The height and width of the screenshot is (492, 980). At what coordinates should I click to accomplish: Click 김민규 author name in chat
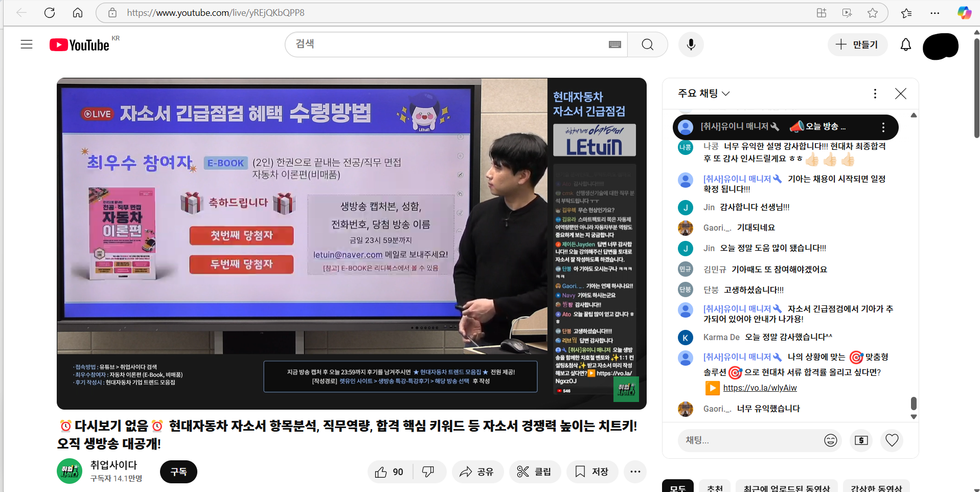(715, 270)
